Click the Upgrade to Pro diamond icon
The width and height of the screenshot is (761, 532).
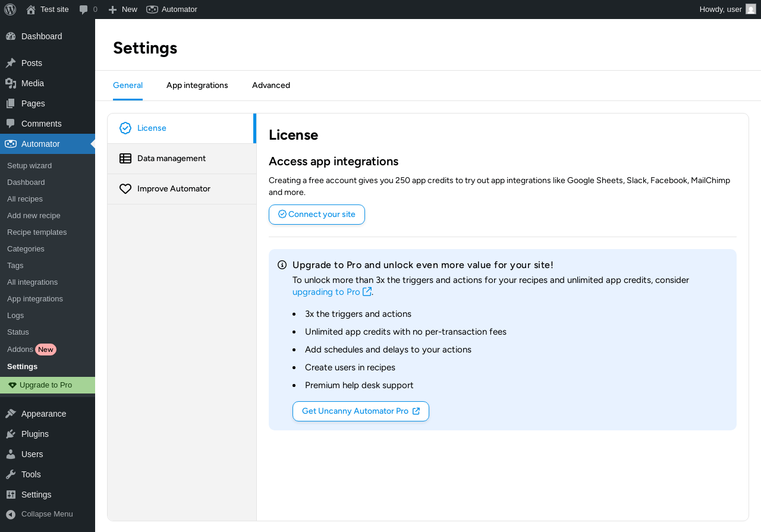tap(12, 385)
